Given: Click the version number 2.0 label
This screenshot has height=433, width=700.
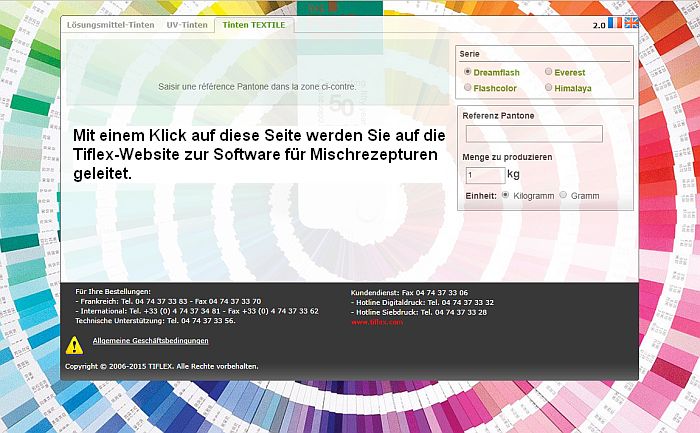Looking at the screenshot, I should pos(599,25).
